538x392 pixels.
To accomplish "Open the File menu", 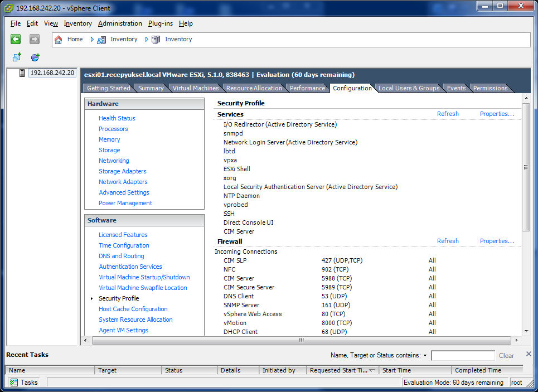I will [16, 23].
